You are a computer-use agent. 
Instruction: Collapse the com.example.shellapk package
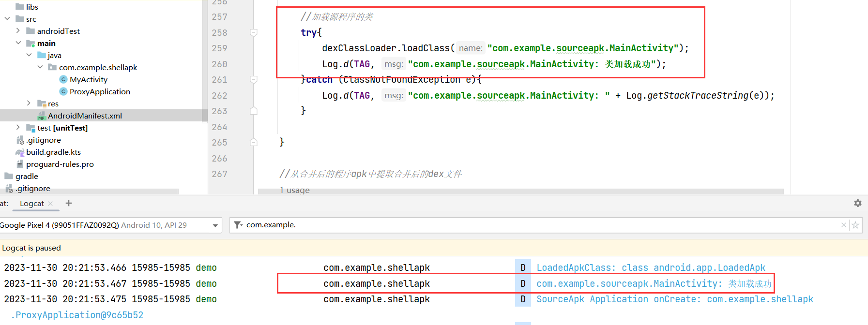pyautogui.click(x=40, y=67)
